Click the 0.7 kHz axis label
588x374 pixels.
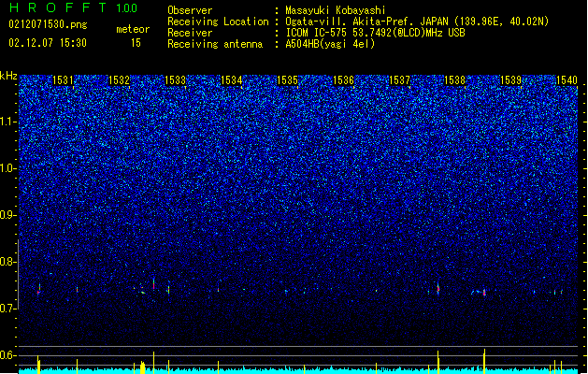tap(7, 309)
